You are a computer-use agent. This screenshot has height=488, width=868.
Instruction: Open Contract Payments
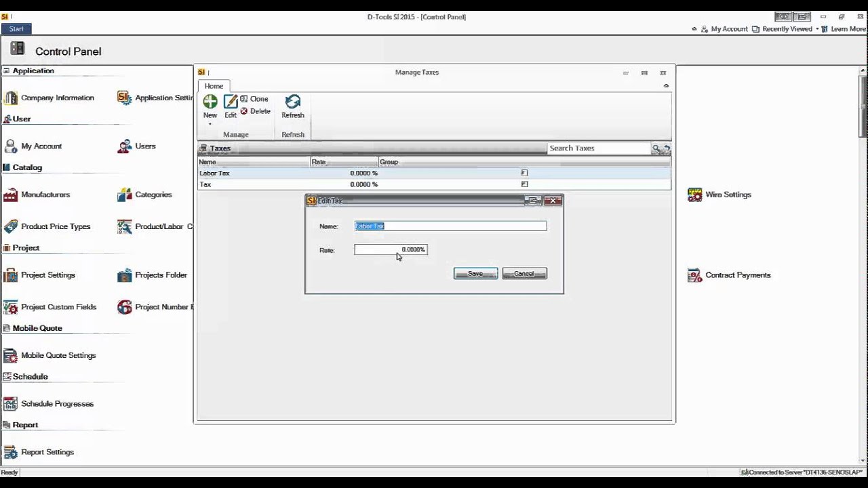[x=729, y=275]
